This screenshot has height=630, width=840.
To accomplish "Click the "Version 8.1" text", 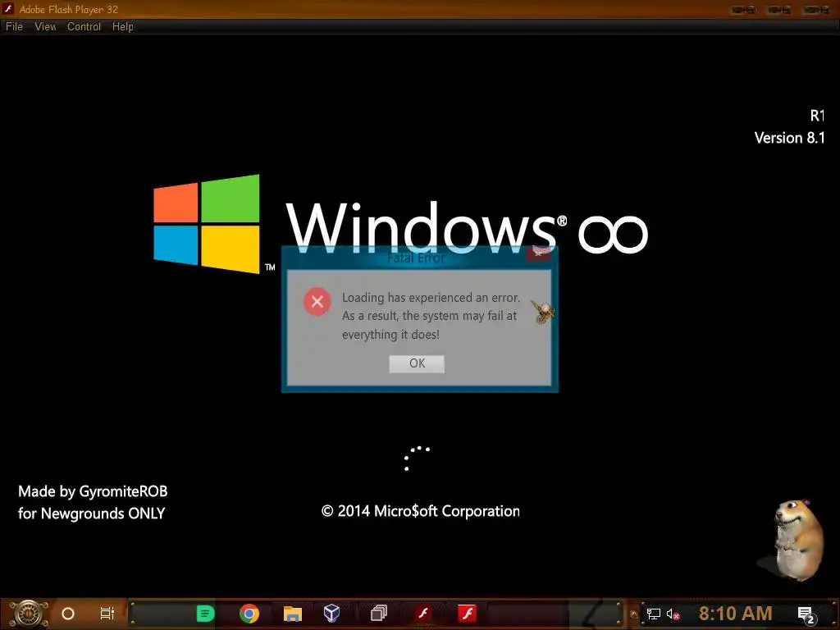I will coord(789,138).
